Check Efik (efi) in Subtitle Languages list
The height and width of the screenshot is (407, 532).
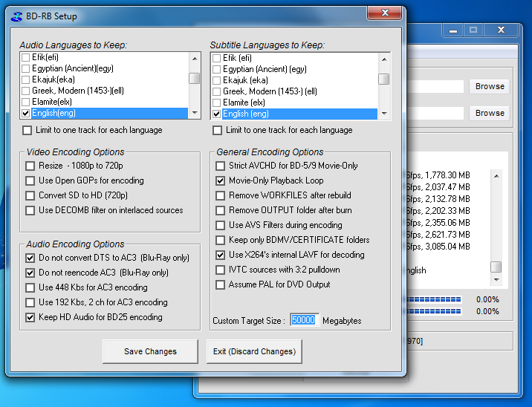tap(216, 58)
